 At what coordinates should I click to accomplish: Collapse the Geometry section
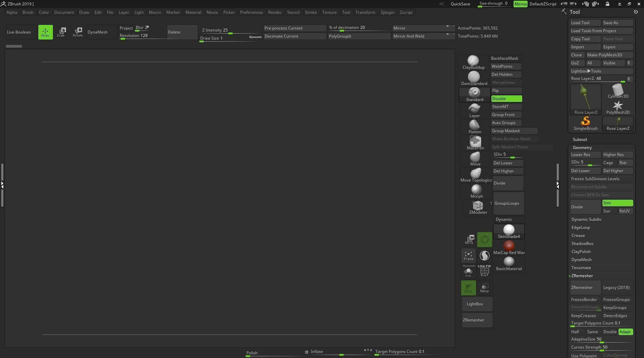click(582, 148)
